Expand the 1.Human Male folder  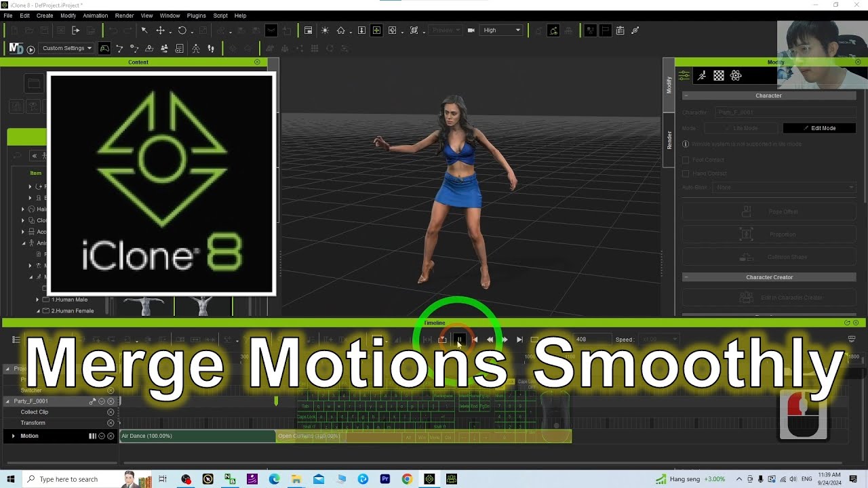pos(37,300)
